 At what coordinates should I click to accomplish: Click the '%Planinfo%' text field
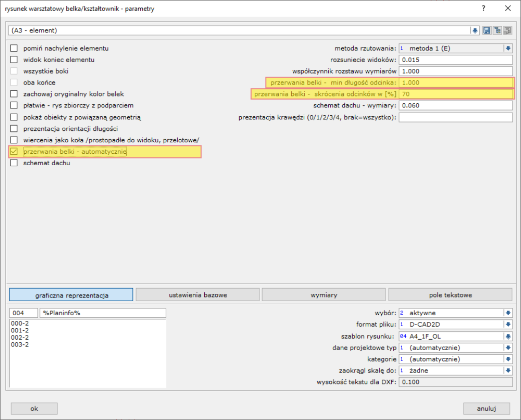103,313
